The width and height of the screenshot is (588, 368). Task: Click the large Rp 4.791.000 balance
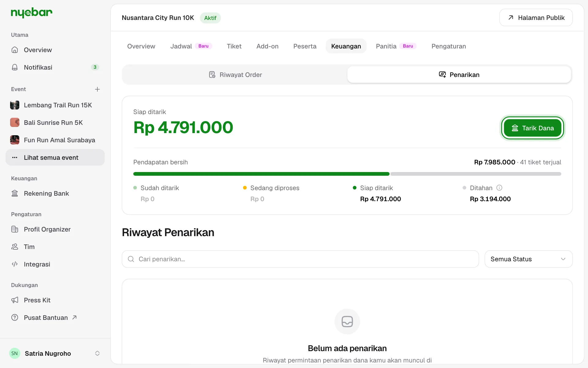point(183,127)
